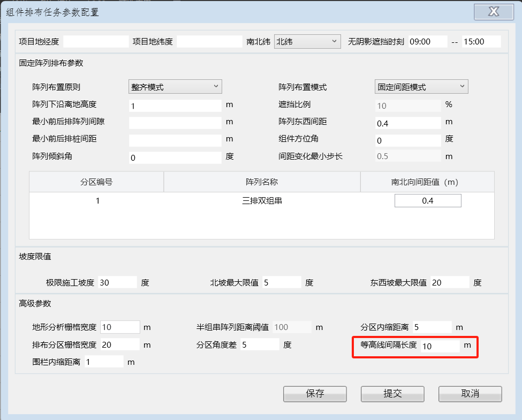
Task: Open the 阵列布置模式 dropdown
Action: coord(421,86)
